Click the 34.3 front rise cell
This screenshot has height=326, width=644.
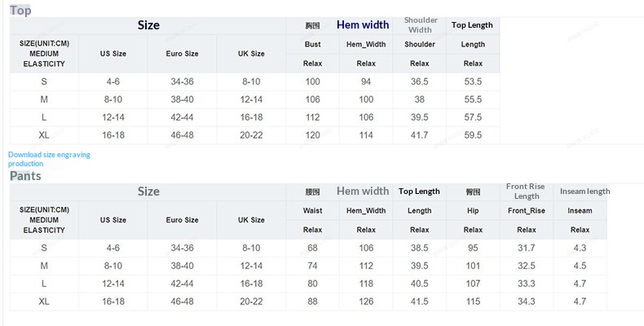click(x=526, y=302)
